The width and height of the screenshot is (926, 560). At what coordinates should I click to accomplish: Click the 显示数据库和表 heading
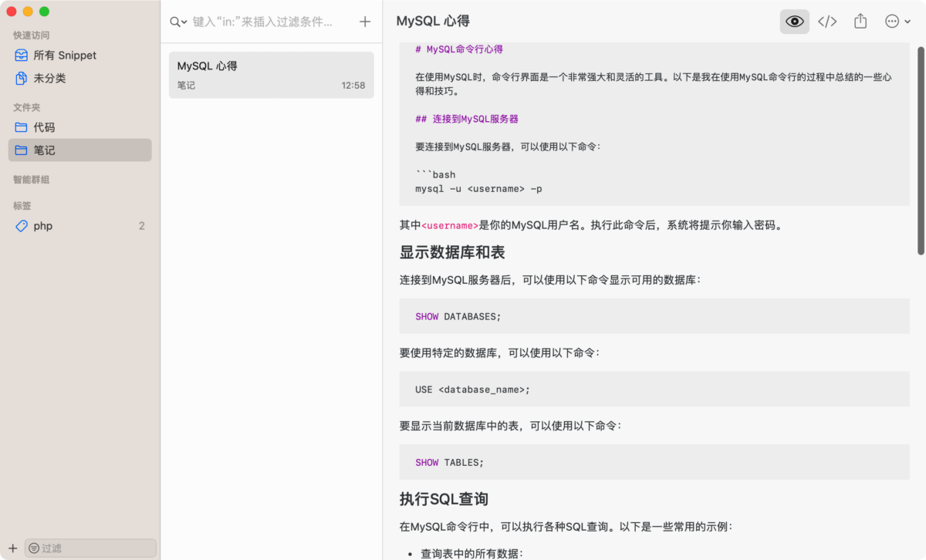pos(452,252)
